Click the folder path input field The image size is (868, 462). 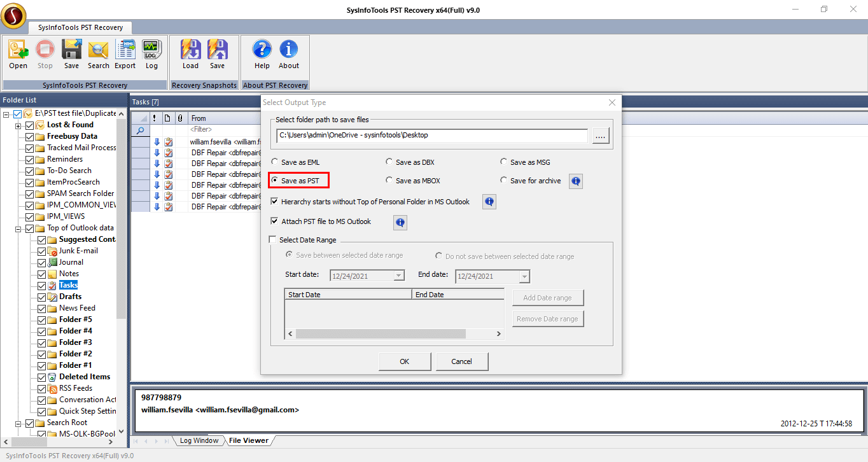pyautogui.click(x=431, y=136)
